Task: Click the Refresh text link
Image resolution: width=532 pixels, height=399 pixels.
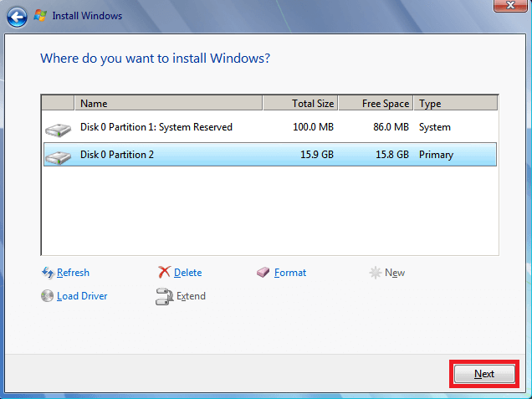Action: click(73, 273)
